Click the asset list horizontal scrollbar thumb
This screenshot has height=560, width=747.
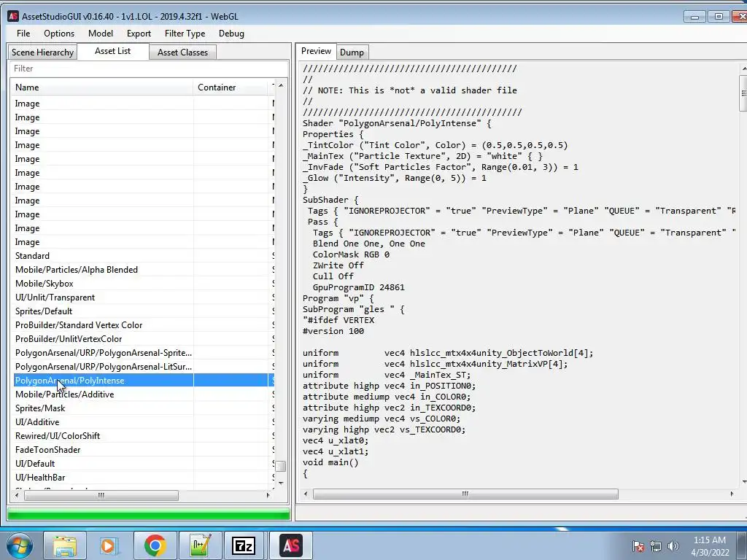[101, 495]
